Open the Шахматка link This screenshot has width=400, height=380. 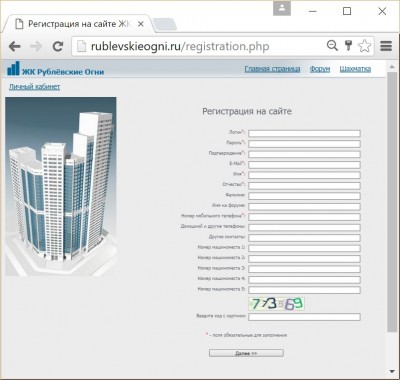(355, 69)
